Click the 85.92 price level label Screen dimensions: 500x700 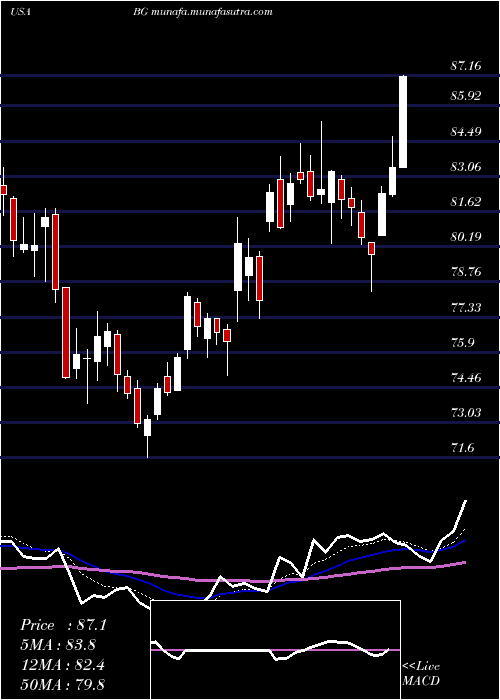[466, 96]
